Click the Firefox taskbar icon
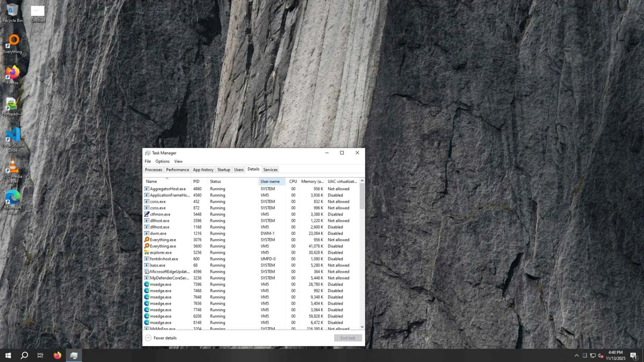Image resolution: width=644 pixels, height=362 pixels. click(57, 355)
